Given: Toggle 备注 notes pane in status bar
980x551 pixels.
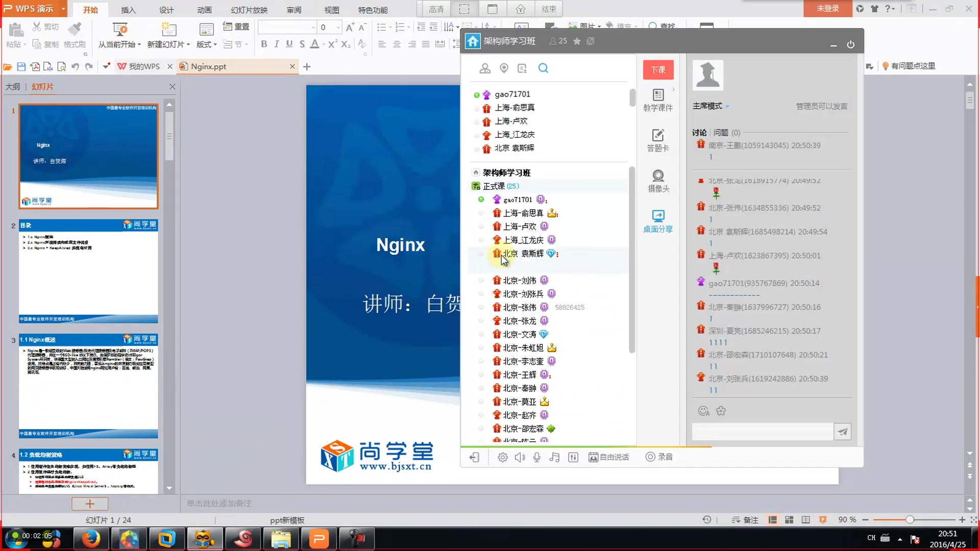Looking at the screenshot, I should pyautogui.click(x=745, y=520).
